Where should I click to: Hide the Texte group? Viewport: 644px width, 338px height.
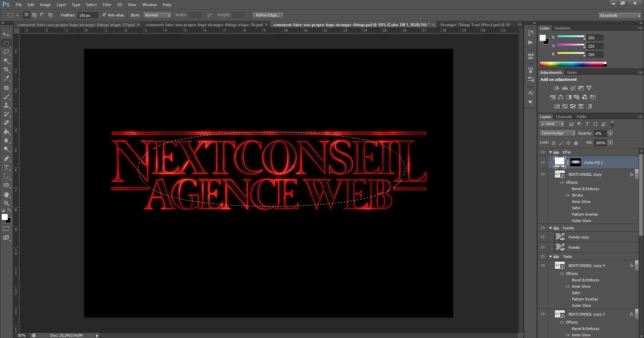(x=542, y=257)
